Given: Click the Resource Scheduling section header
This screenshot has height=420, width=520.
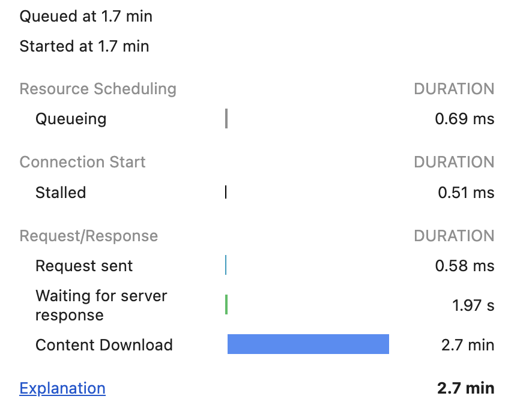Looking at the screenshot, I should pyautogui.click(x=98, y=89).
